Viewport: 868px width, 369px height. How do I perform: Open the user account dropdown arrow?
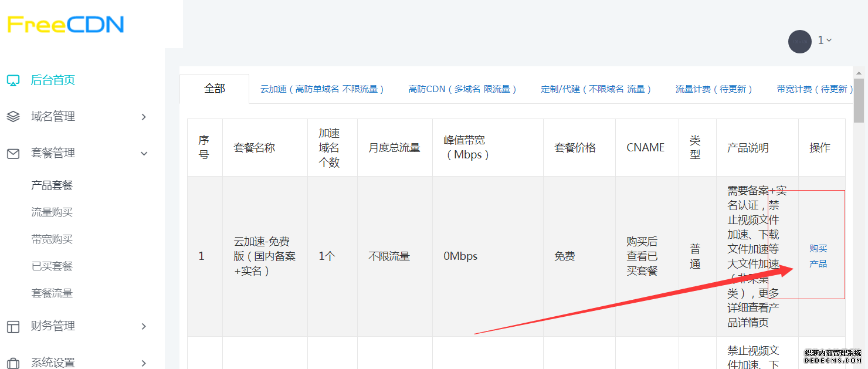[829, 40]
